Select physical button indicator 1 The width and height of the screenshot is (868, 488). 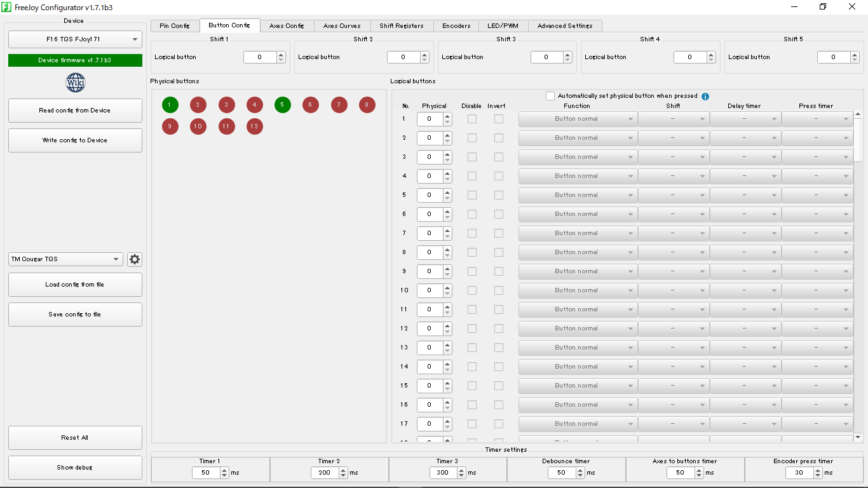[170, 105]
